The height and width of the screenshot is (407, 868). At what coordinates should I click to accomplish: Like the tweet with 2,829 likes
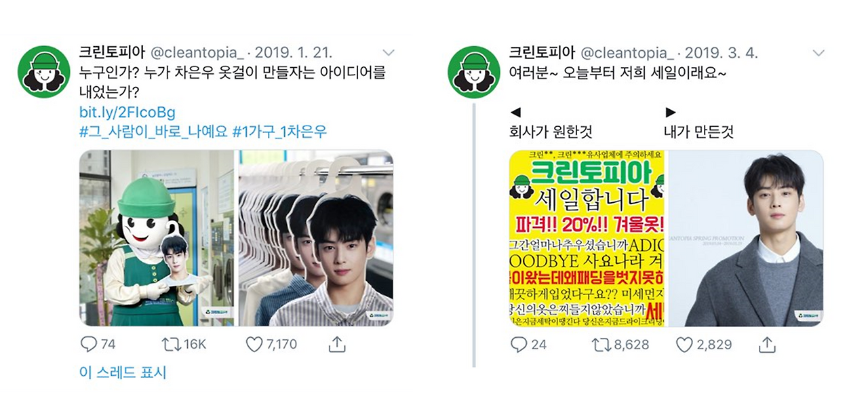point(684,345)
